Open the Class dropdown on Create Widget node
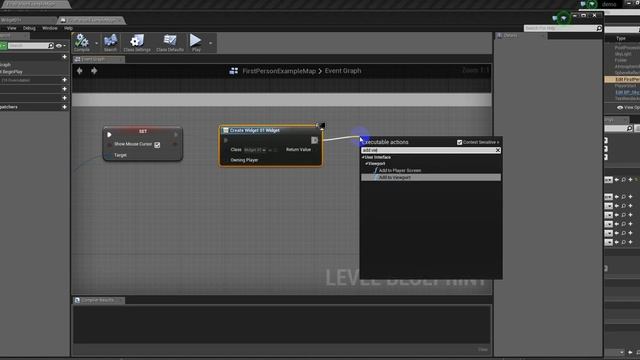This screenshot has width=640, height=360. click(x=255, y=150)
